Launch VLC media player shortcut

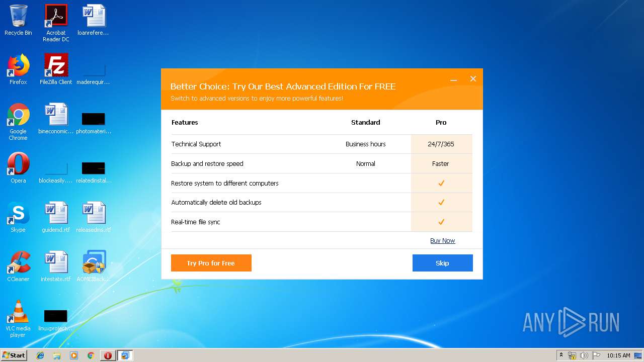pyautogui.click(x=18, y=319)
